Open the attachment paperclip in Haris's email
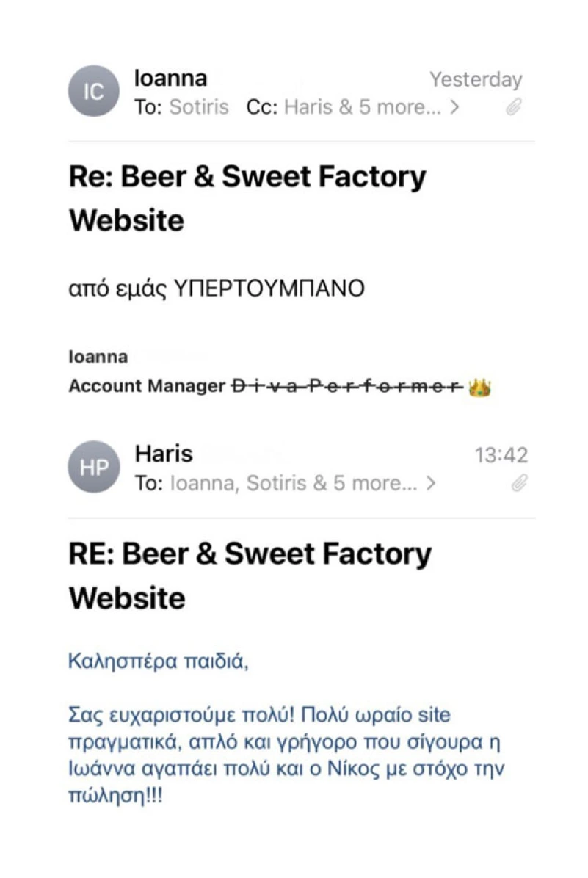Image resolution: width=588 pixels, height=878 pixels. click(x=519, y=482)
